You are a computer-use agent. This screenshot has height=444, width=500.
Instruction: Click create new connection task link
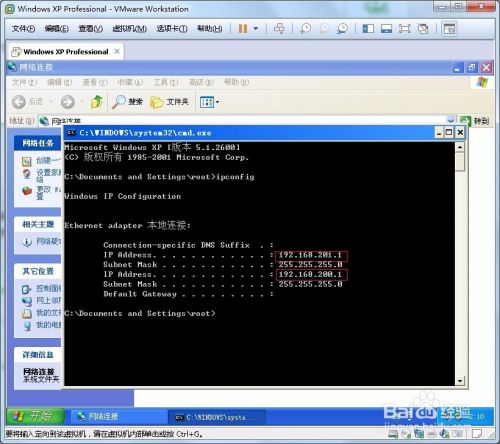tap(41, 161)
